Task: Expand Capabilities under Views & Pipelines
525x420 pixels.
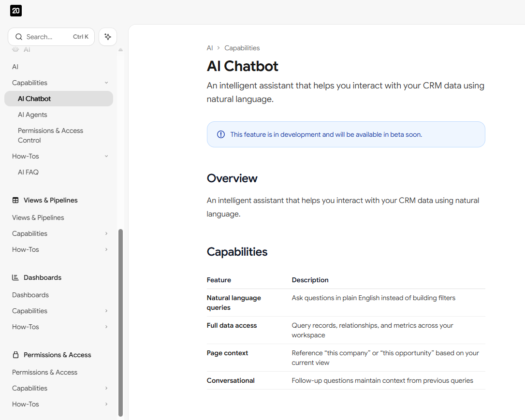Action: (x=106, y=233)
